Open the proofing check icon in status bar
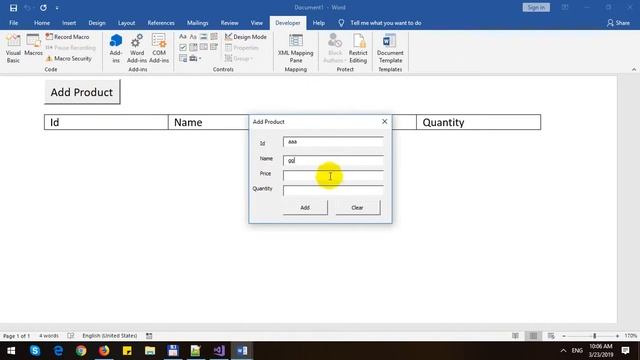 [71, 336]
